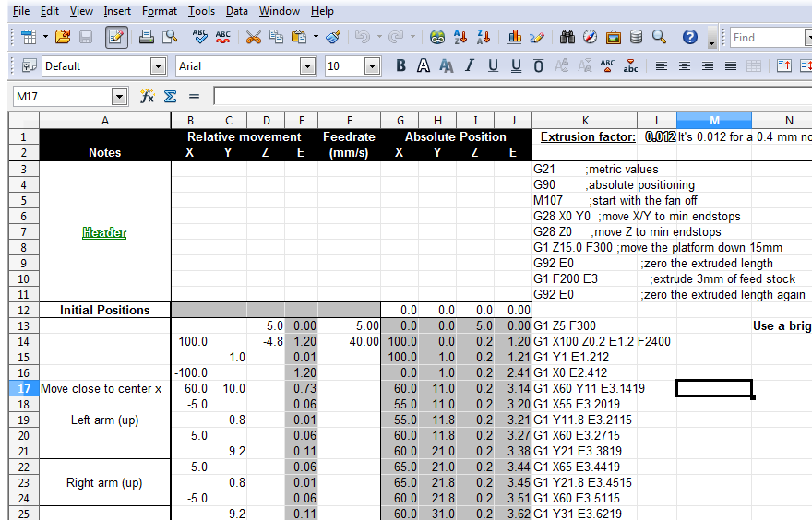
Task: Click the Sort Ascending icon
Action: click(461, 37)
